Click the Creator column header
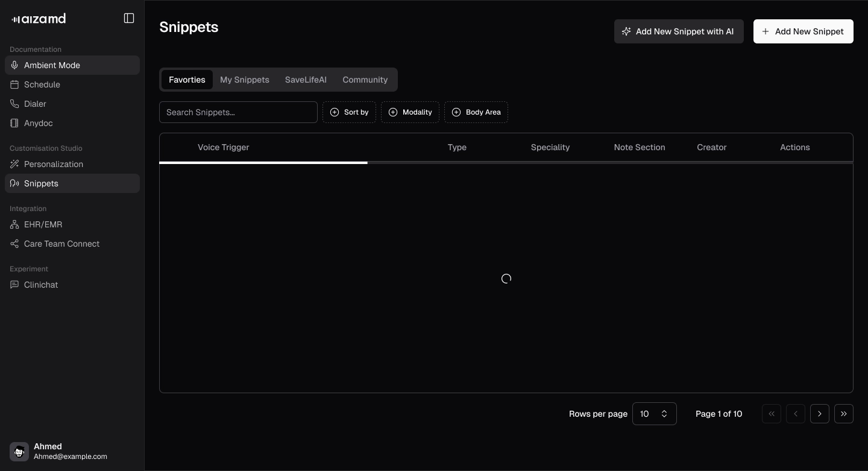This screenshot has height=471, width=868. [712, 147]
